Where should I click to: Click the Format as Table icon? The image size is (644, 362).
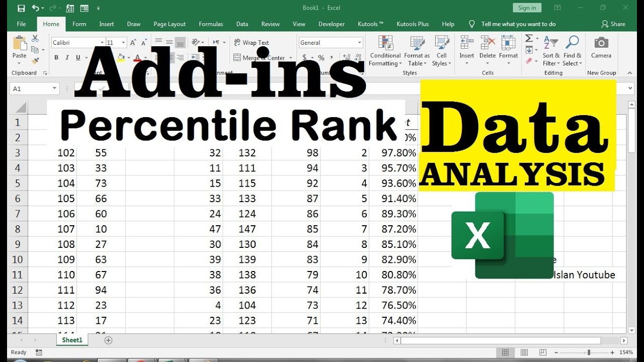pyautogui.click(x=417, y=43)
